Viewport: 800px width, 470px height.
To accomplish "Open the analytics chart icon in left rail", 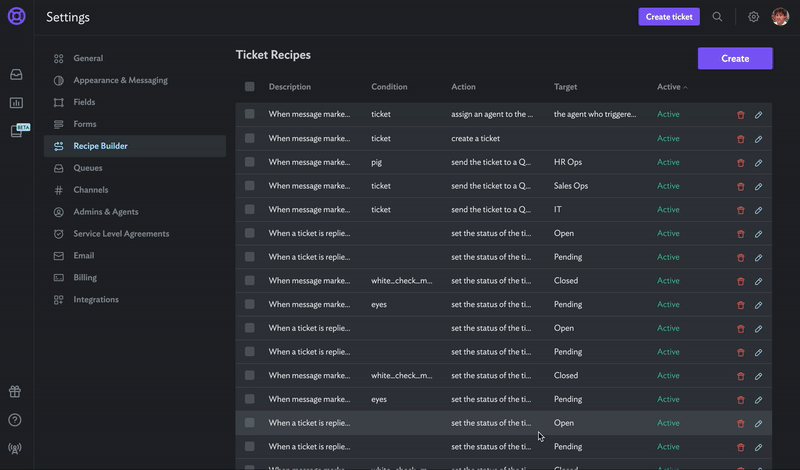I will (x=16, y=103).
